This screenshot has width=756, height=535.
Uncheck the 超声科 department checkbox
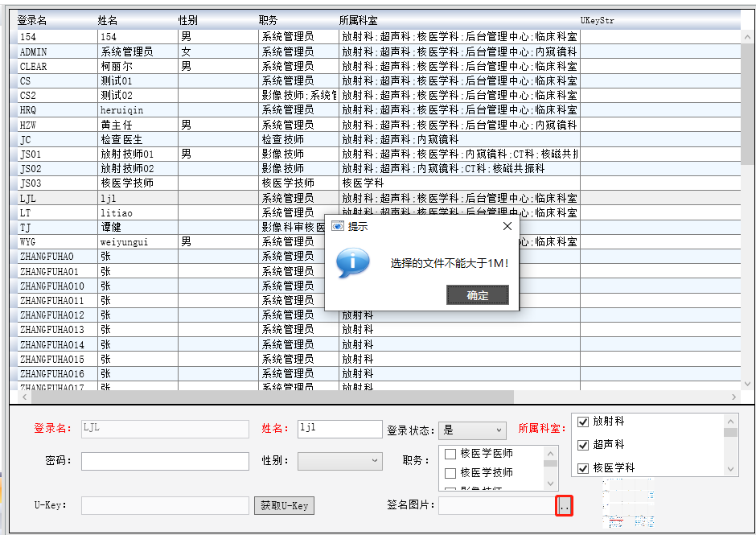(584, 445)
